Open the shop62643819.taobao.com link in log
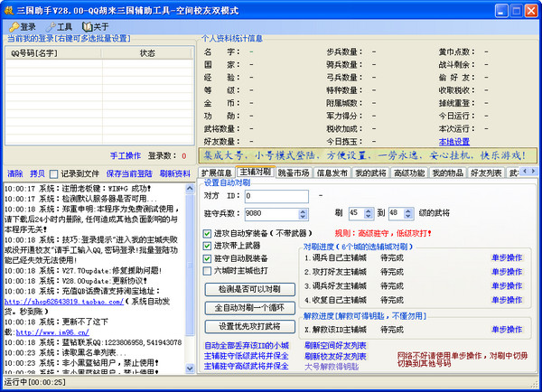Image resolution: width=542 pixels, height=392 pixels. coord(64,302)
